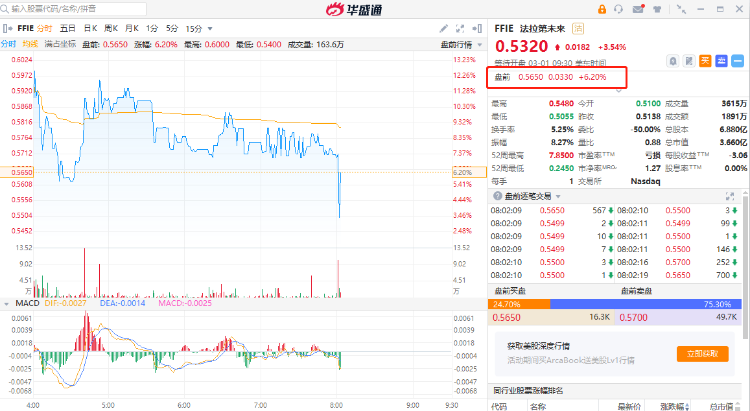Switch to the 5分 chart tab
This screenshot has height=411, width=750.
click(x=172, y=29)
